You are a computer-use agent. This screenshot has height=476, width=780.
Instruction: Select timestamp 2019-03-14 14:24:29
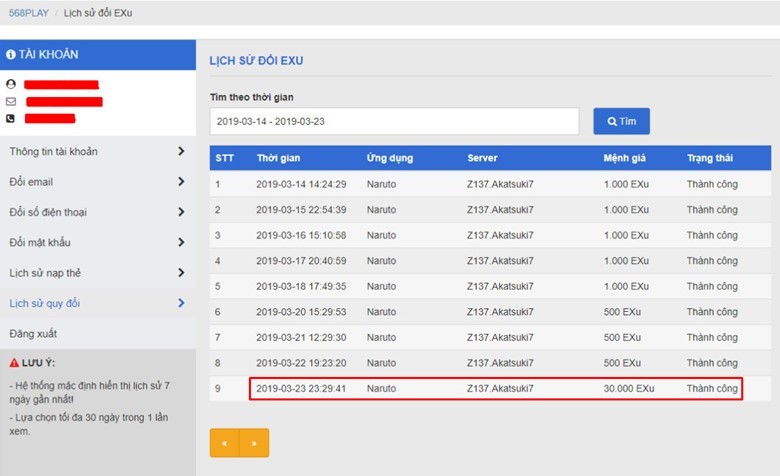[x=301, y=184]
